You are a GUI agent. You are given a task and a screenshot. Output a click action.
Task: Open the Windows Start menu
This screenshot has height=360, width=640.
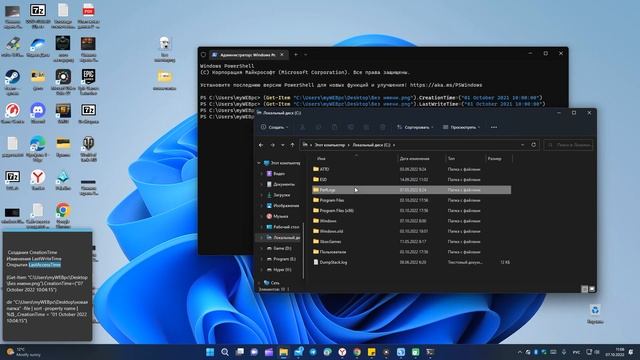click(210, 352)
